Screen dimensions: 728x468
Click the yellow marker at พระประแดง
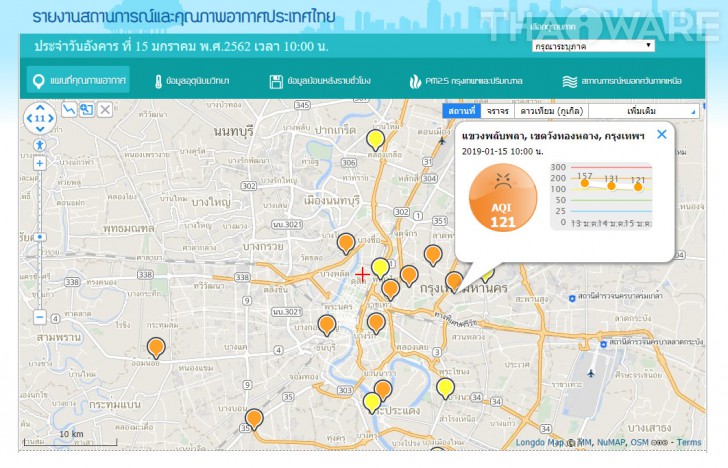coord(372,402)
